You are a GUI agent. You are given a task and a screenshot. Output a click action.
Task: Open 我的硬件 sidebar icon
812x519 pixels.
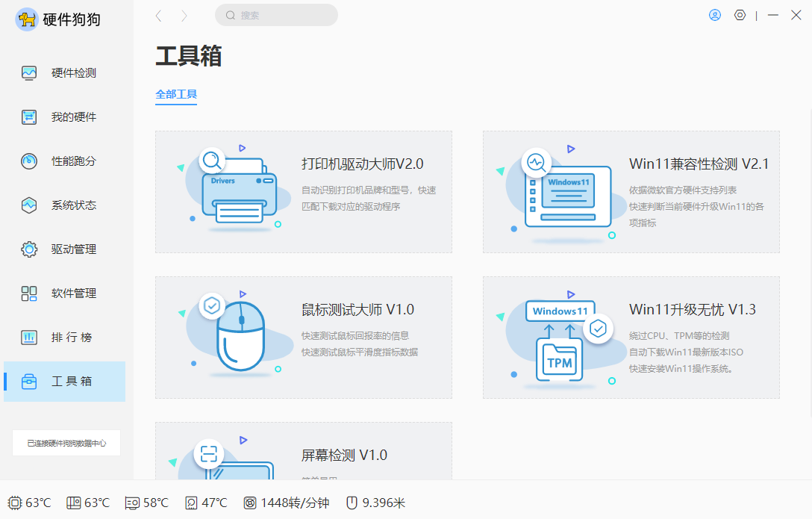click(x=29, y=117)
